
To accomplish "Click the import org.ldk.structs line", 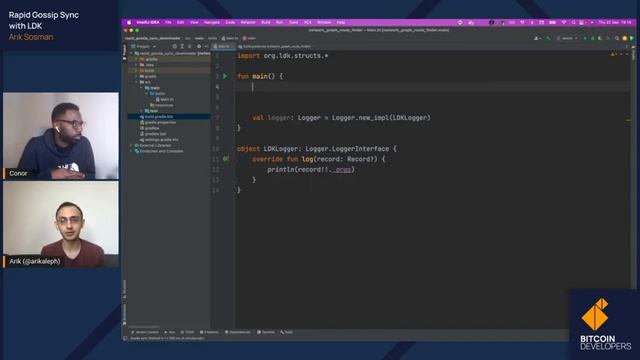I will click(282, 56).
